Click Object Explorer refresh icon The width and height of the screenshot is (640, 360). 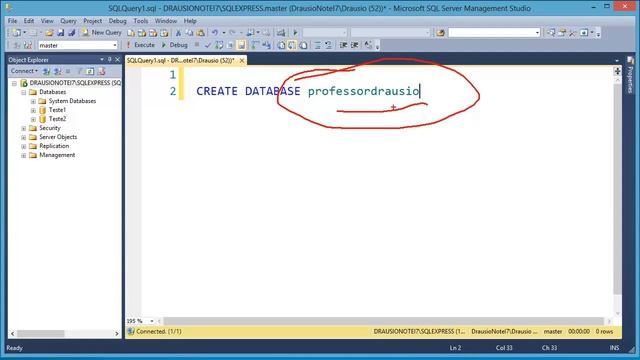click(x=90, y=71)
